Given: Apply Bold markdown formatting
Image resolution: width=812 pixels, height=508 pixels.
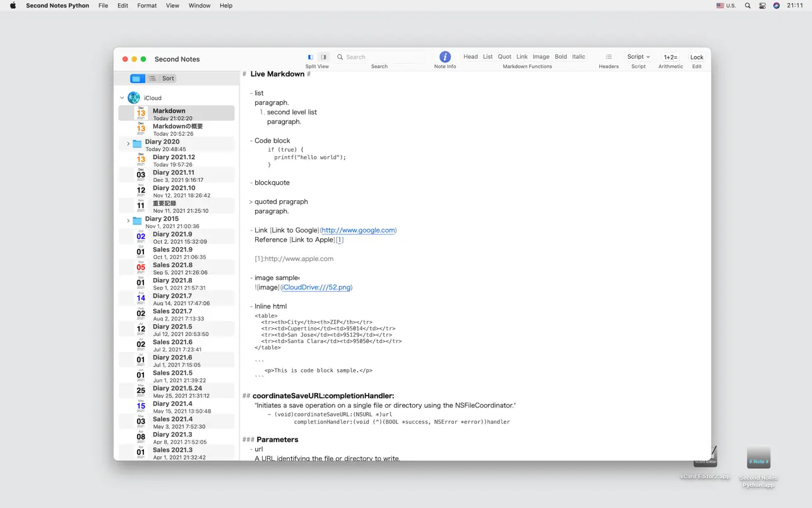Looking at the screenshot, I should pyautogui.click(x=561, y=56).
